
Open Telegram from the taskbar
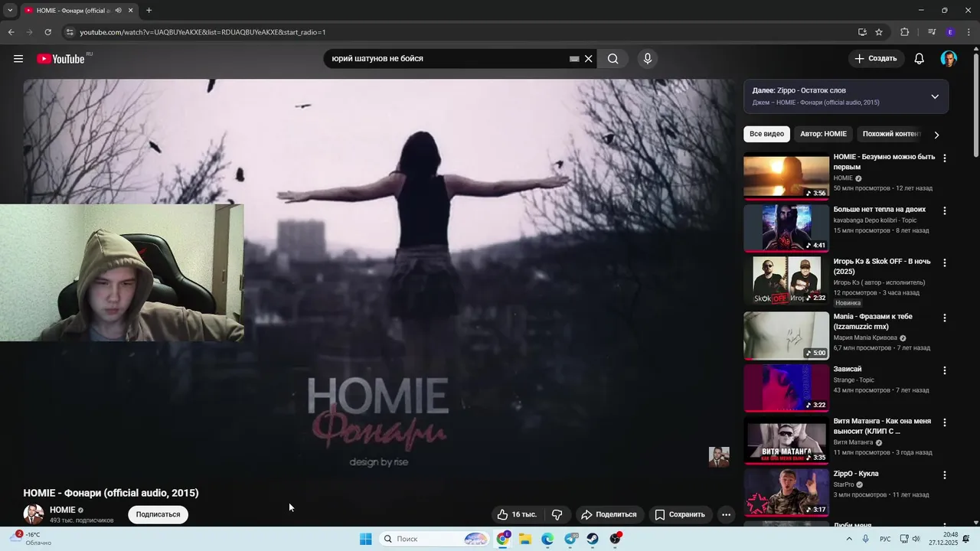click(570, 539)
